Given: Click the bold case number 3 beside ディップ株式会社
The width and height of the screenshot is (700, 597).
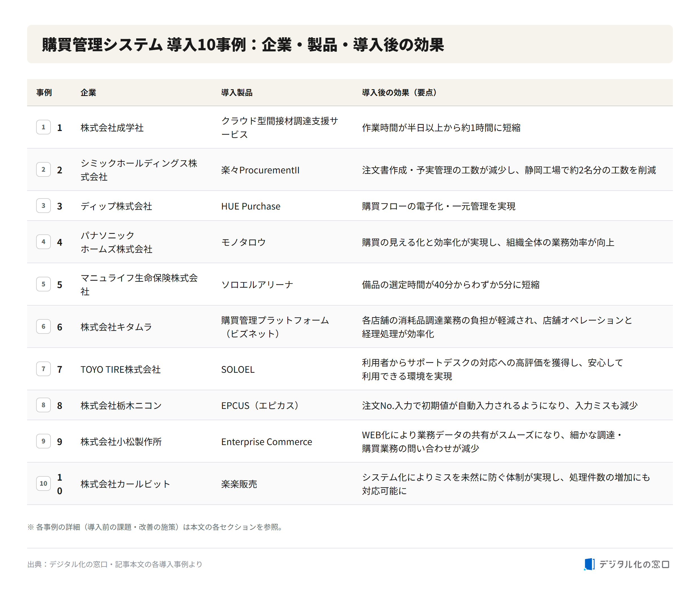Looking at the screenshot, I should 60,206.
